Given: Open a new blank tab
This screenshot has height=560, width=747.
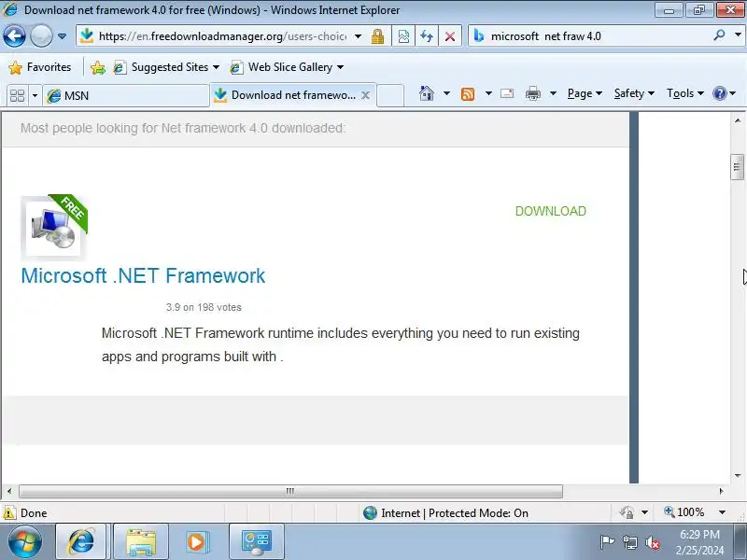Looking at the screenshot, I should click(x=390, y=95).
